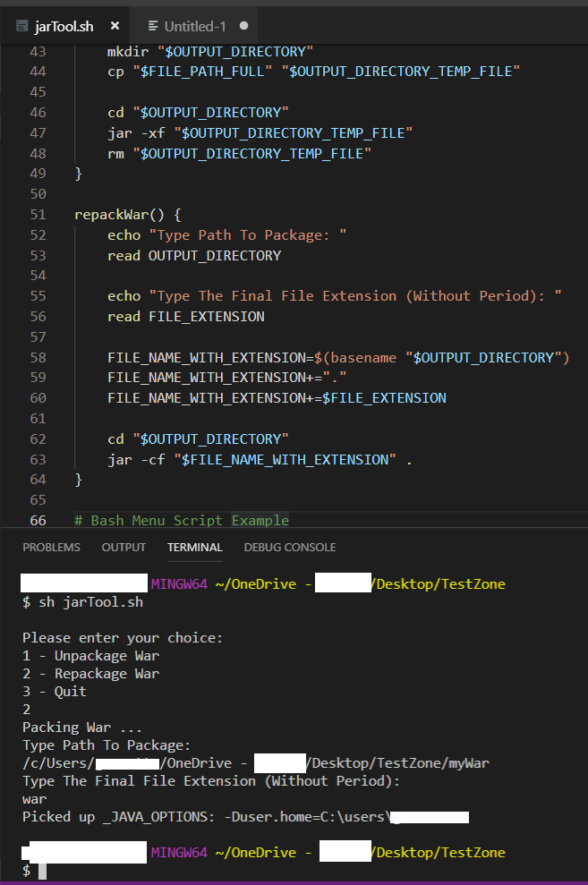Image resolution: width=588 pixels, height=885 pixels.
Task: Click the basename command on line 58
Action: click(362, 357)
